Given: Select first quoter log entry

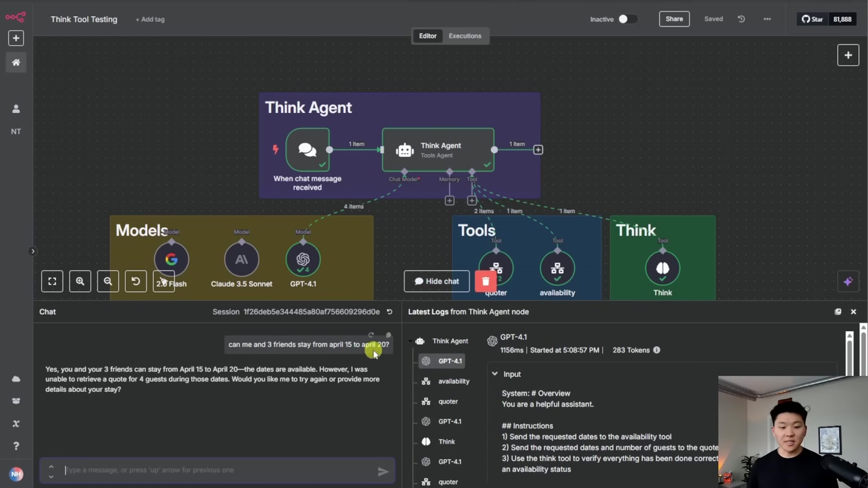Looking at the screenshot, I should pos(440,402).
